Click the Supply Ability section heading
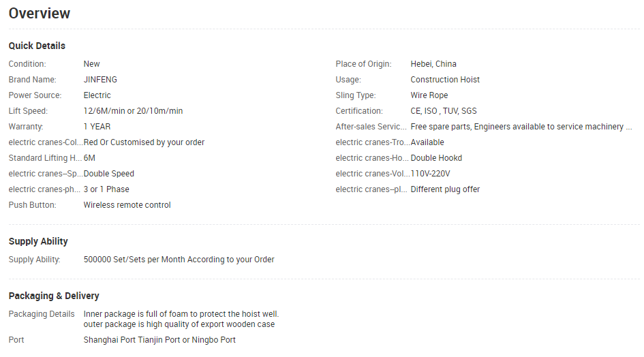This screenshot has height=357, width=644. pos(38,241)
